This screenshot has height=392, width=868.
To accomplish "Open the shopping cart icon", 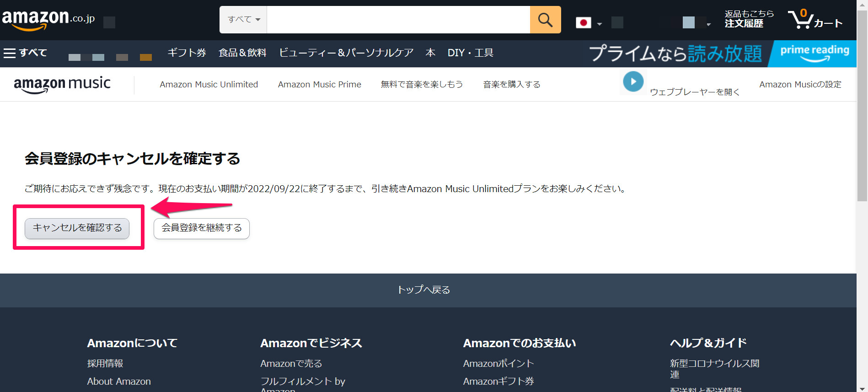I will pyautogui.click(x=815, y=19).
